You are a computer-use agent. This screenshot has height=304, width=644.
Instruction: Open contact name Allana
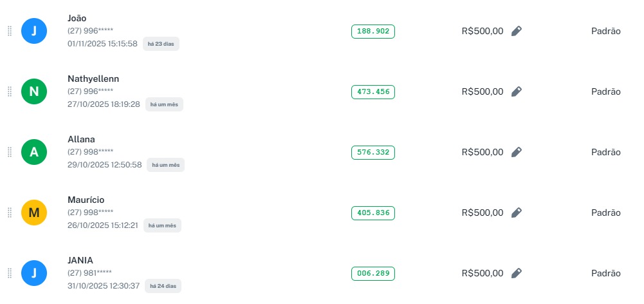[x=80, y=139]
